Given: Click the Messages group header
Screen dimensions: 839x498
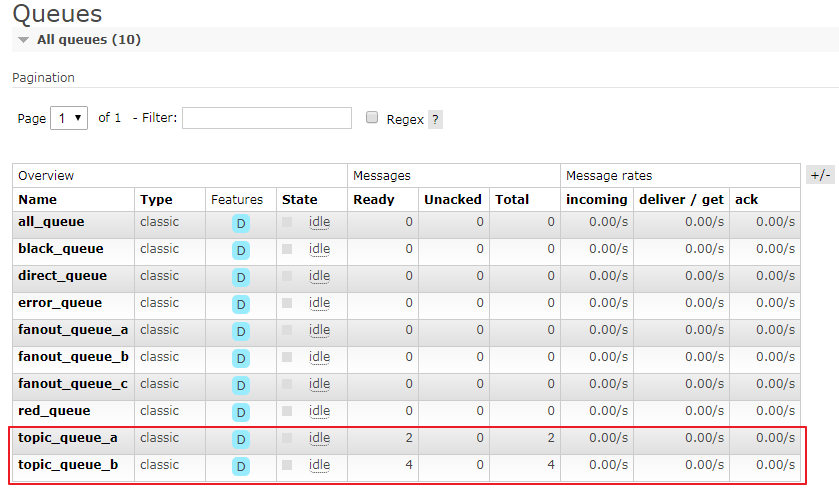Looking at the screenshot, I should click(x=382, y=175).
